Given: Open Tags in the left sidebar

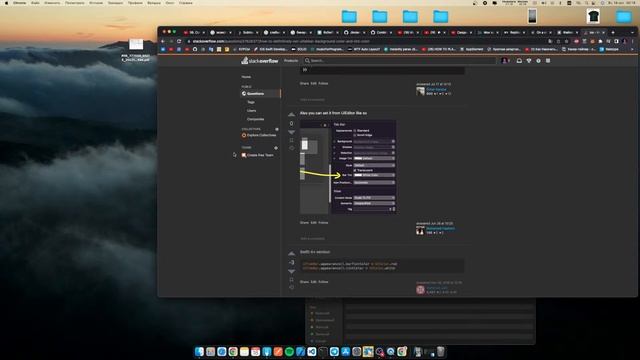Looking at the screenshot, I should [251, 102].
